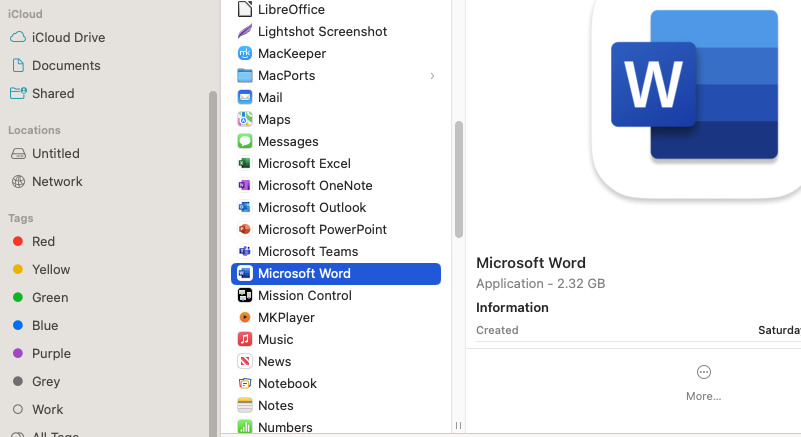The height and width of the screenshot is (437, 801).
Task: Click the Microsoft Word icon in the list
Action: 245,273
